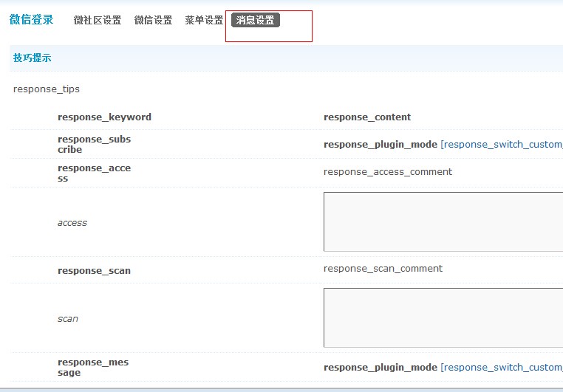This screenshot has height=392, width=563.
Task: Click the 技巧提示 tips header
Action: [32, 58]
